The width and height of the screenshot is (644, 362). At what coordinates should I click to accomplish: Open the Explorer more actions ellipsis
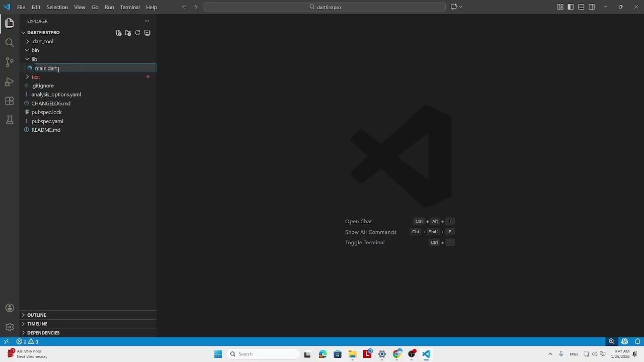pyautogui.click(x=147, y=21)
